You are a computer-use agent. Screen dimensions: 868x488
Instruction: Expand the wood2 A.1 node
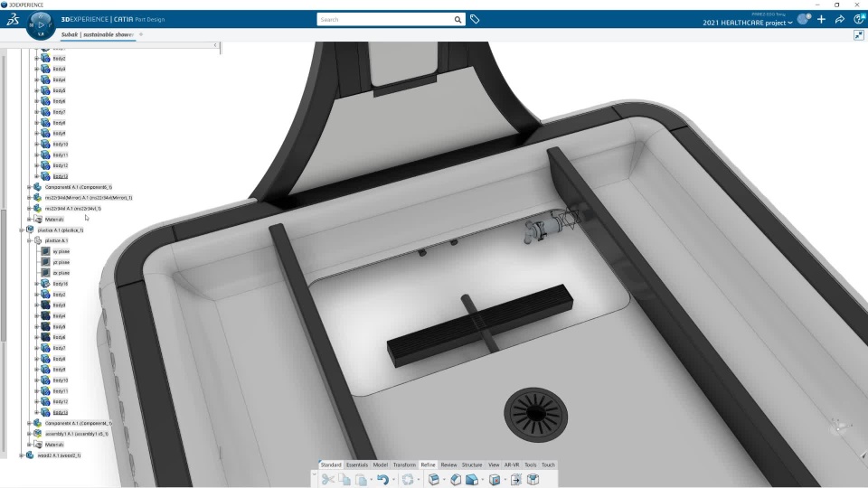(22, 455)
